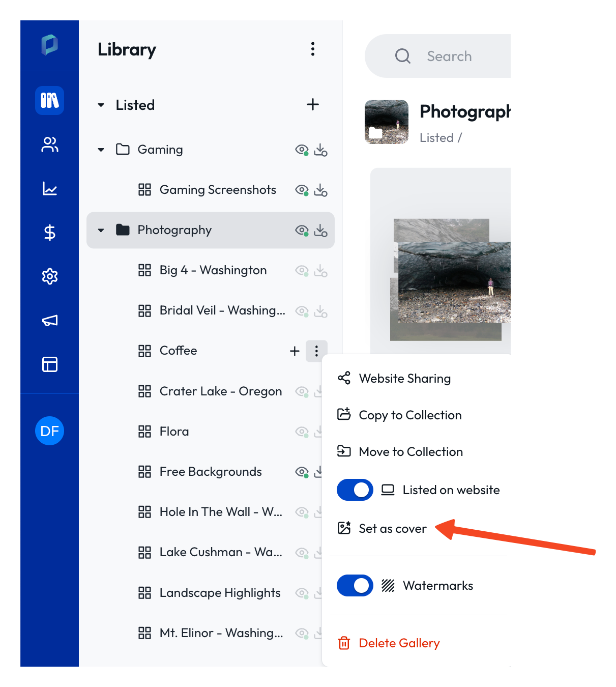The image size is (616, 687).
Task: Open the Sales dollar icon
Action: coord(50,233)
